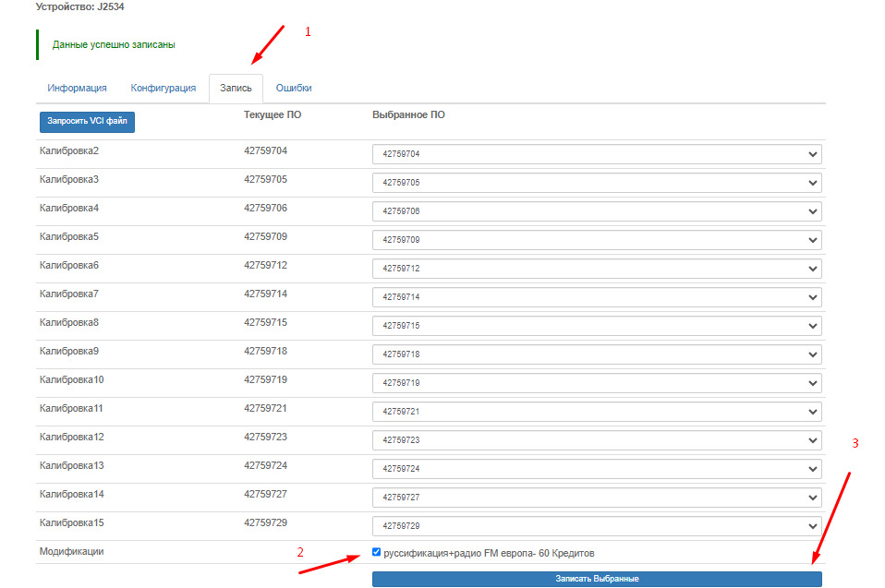Click the Запросить VCI файл button
Viewport: 885px width, 588px height.
click(87, 121)
